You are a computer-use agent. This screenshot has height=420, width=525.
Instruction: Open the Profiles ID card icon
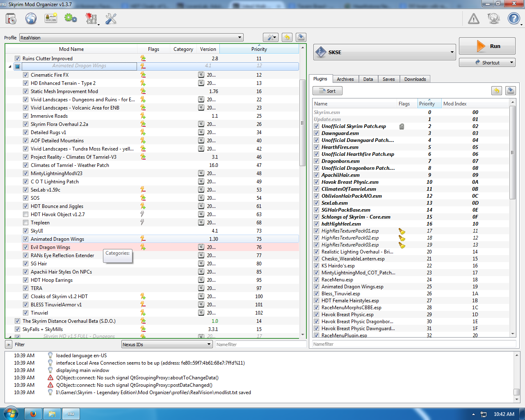click(51, 18)
